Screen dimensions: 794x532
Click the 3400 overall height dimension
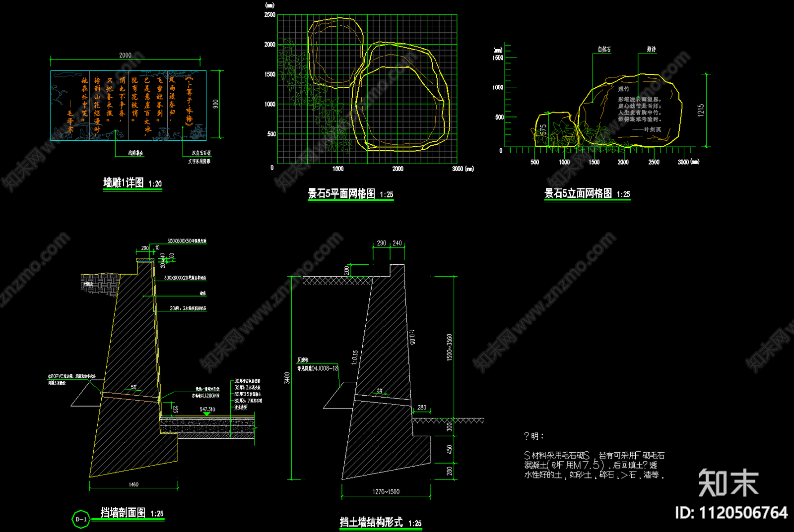point(287,378)
